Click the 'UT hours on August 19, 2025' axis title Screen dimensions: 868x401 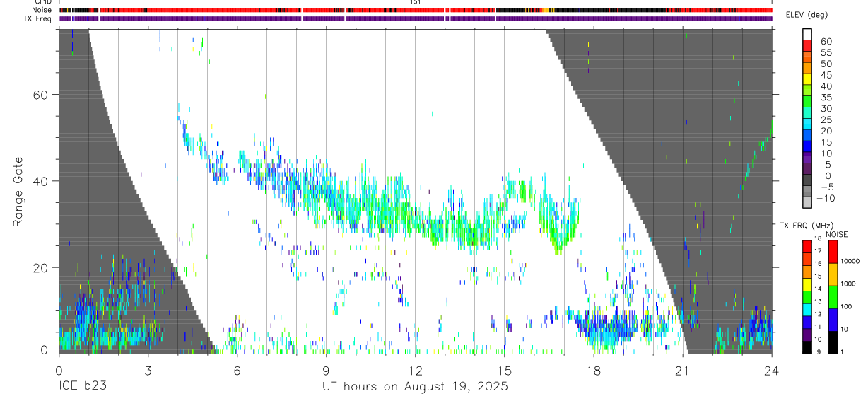coord(415,388)
